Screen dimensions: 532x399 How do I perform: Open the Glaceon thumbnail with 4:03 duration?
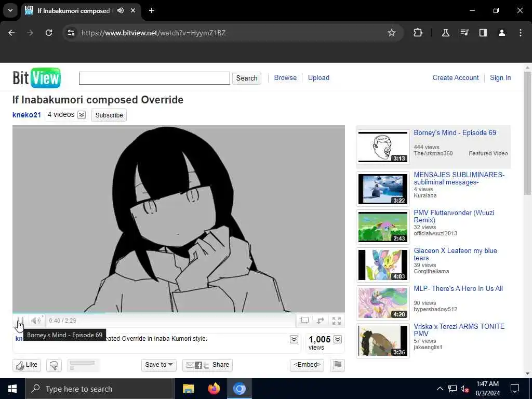pyautogui.click(x=383, y=265)
